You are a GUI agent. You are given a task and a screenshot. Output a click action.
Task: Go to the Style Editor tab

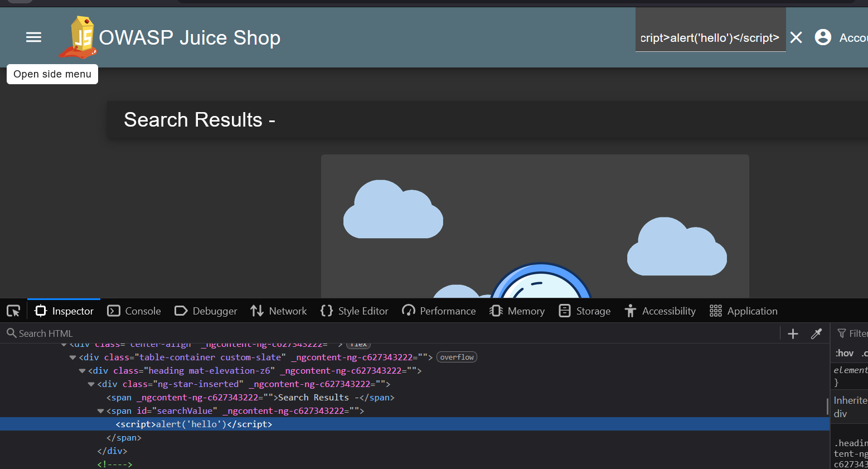[x=355, y=311]
